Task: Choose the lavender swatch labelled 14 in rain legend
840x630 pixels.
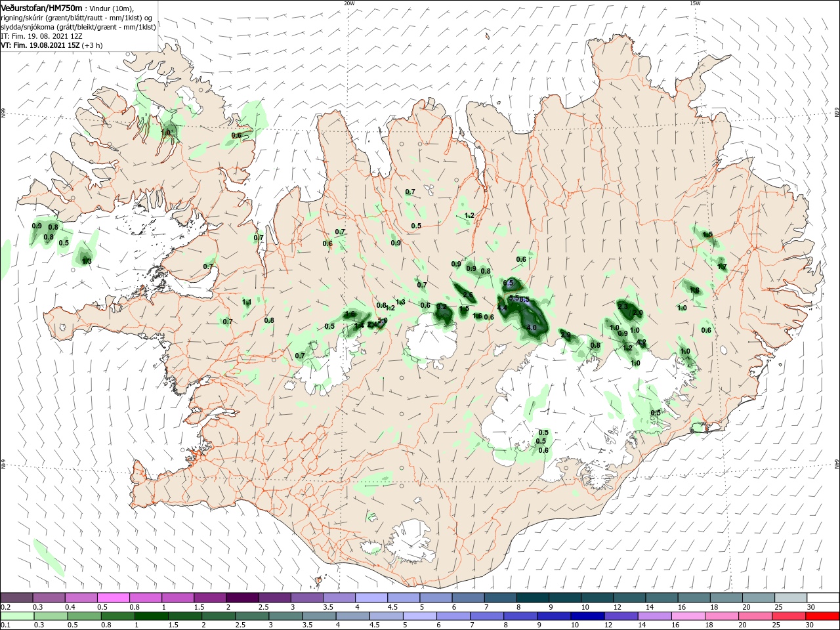Action: pyautogui.click(x=654, y=617)
